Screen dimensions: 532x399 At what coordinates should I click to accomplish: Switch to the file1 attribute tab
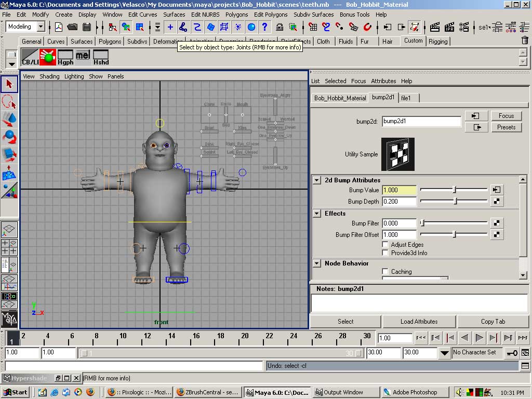pos(406,98)
